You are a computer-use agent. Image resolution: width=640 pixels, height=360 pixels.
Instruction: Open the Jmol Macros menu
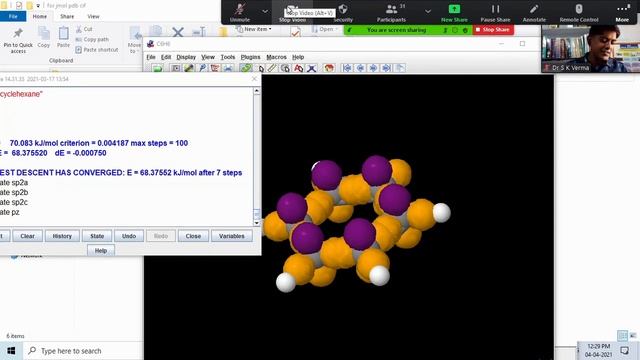(x=276, y=57)
